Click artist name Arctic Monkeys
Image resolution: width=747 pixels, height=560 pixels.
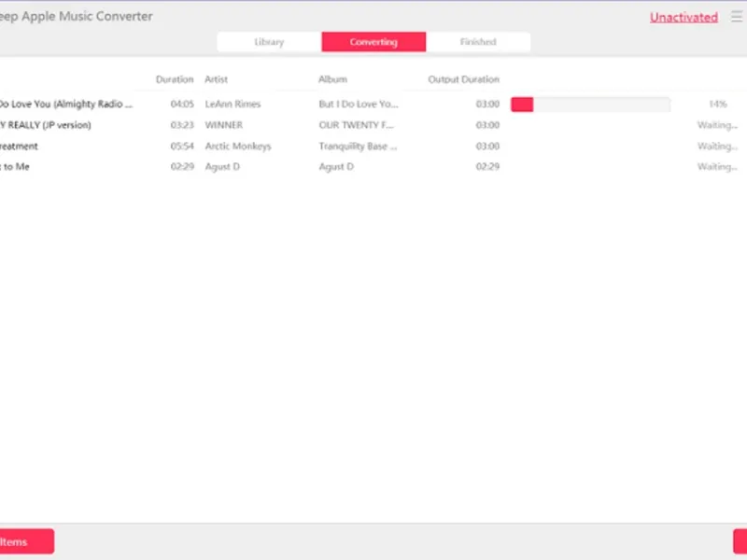[x=238, y=147]
